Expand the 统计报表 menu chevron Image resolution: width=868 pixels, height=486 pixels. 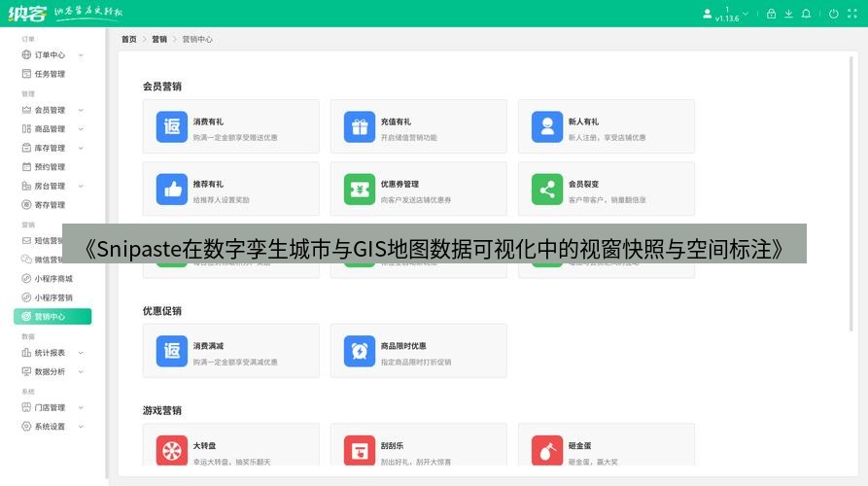click(x=81, y=353)
